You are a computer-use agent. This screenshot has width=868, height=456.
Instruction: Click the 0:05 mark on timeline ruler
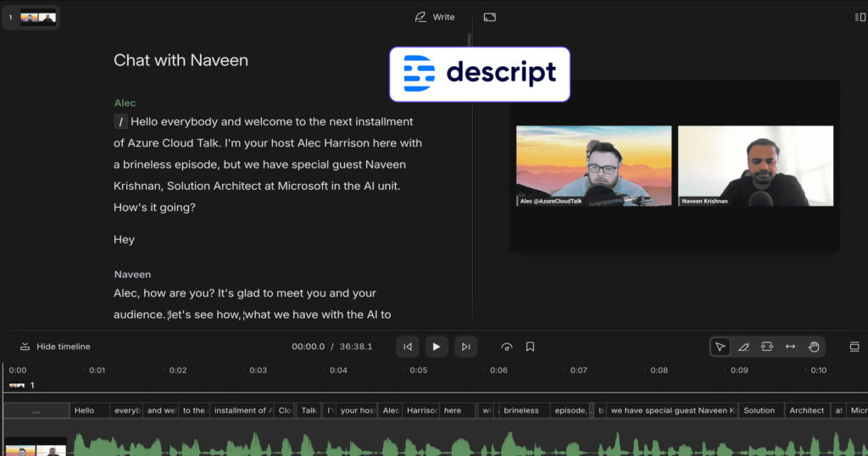(418, 370)
